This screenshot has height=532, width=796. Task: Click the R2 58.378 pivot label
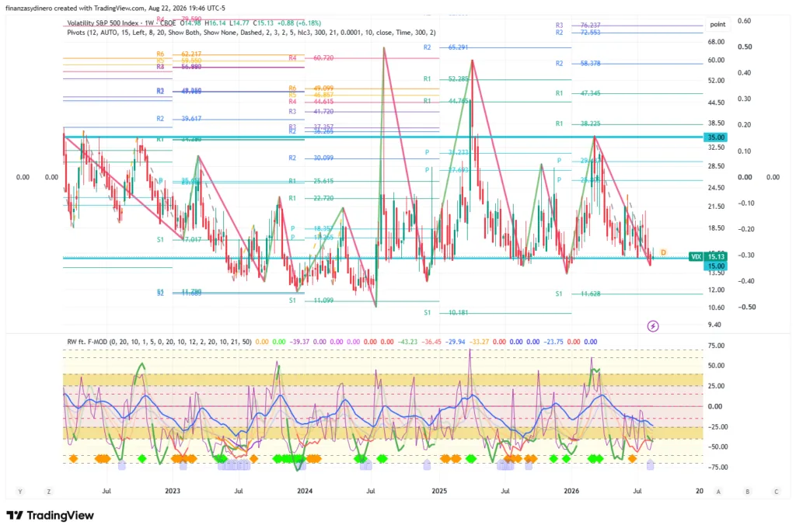pyautogui.click(x=578, y=64)
